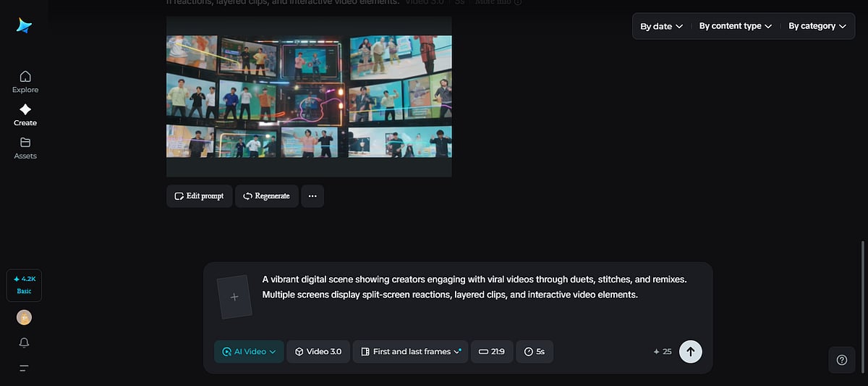The image size is (868, 386).
Task: Submit prompt with the arrow button
Action: coord(690,352)
